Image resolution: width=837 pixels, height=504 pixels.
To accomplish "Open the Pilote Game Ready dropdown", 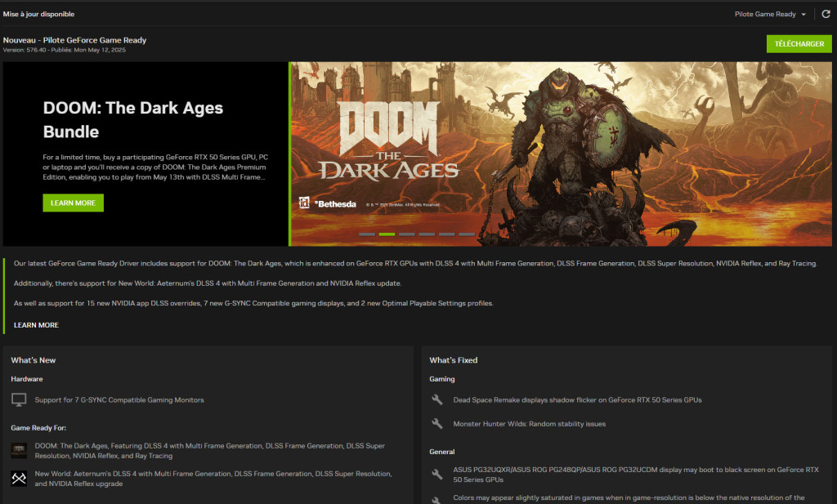I will pyautogui.click(x=770, y=15).
